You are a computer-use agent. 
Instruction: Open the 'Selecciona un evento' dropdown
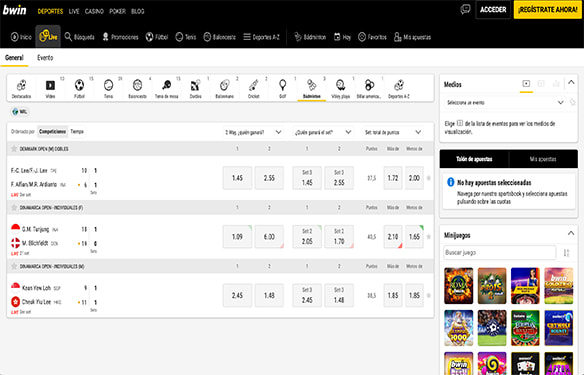(x=505, y=102)
